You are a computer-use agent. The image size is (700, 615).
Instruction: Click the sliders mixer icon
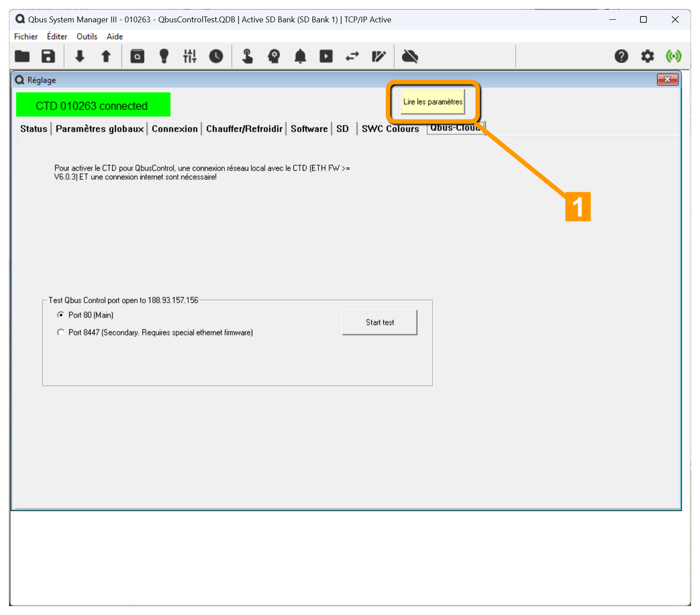pyautogui.click(x=190, y=56)
